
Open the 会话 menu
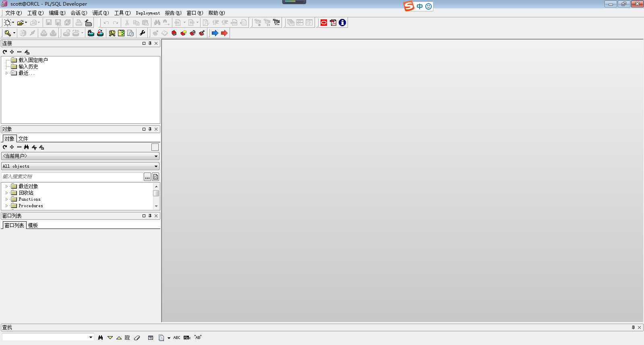point(79,13)
